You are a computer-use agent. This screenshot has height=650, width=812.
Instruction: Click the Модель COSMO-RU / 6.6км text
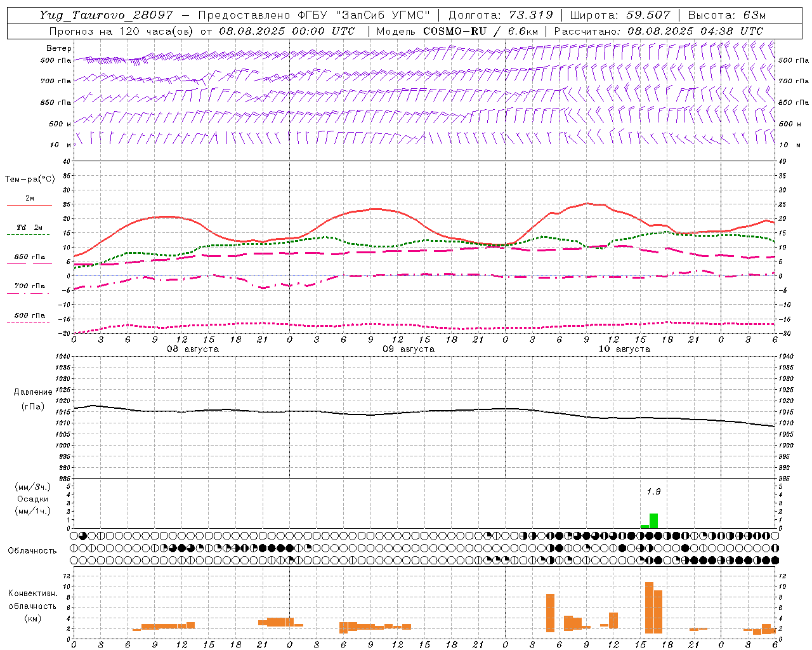click(x=457, y=31)
